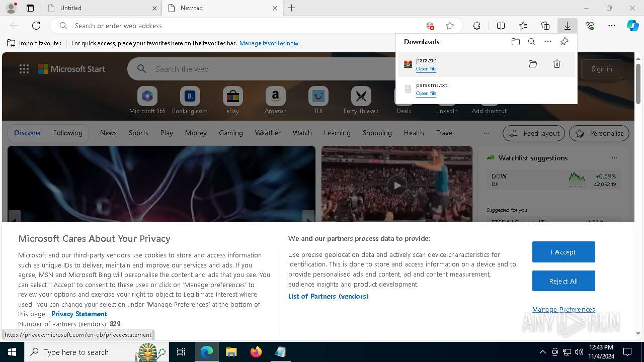644x362 pixels.
Task: Select the Following feed tab
Action: click(67, 133)
